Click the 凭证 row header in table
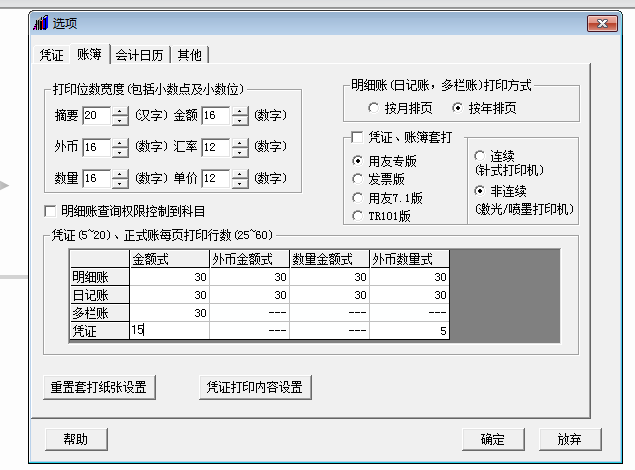This screenshot has height=470, width=635. (100, 331)
